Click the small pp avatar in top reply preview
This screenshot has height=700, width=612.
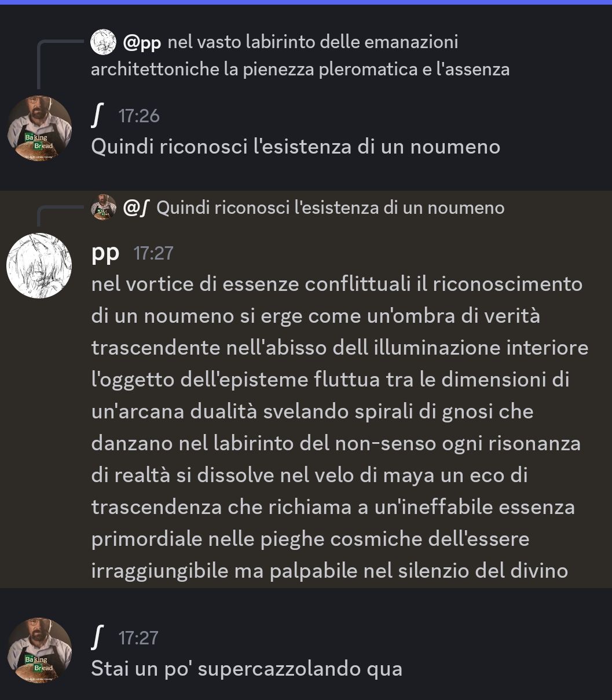(103, 42)
